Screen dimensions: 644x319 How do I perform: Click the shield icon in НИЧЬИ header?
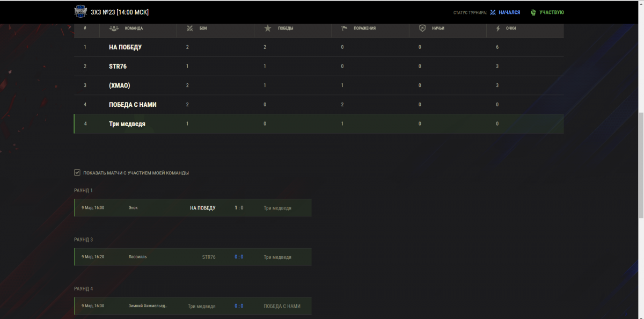(422, 28)
